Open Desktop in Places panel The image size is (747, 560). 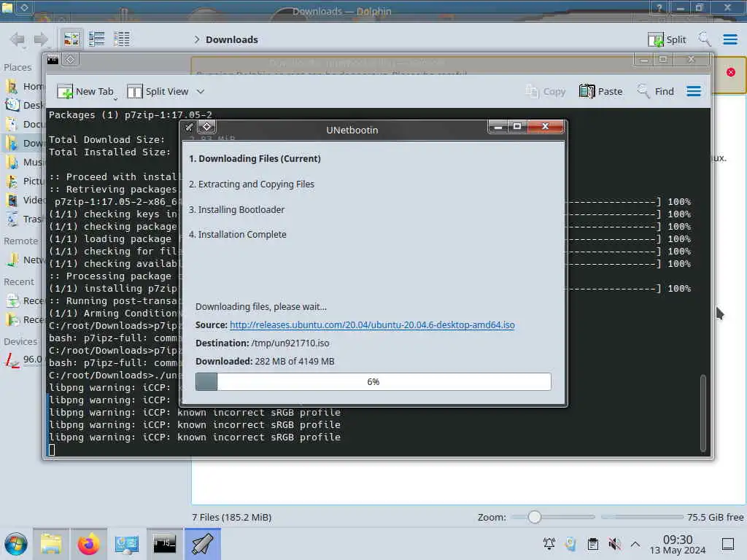click(25, 105)
